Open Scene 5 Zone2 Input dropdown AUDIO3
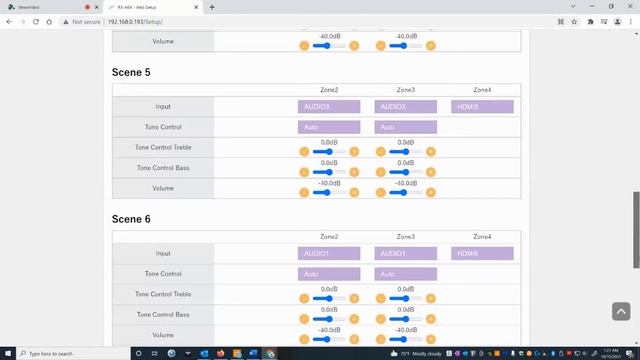This screenshot has height=360, width=640. tap(329, 107)
